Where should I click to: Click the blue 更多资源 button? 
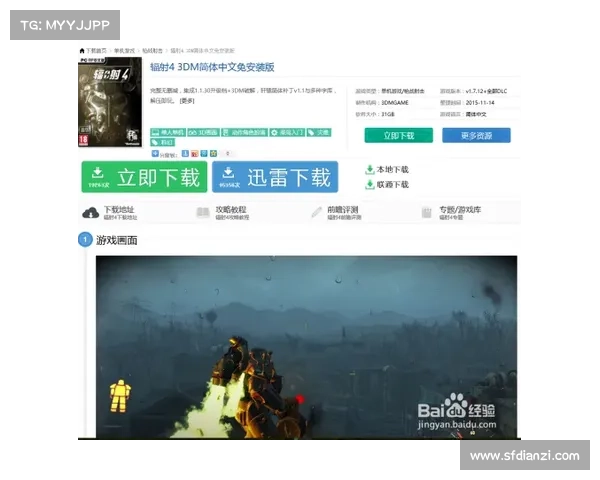coord(476,136)
